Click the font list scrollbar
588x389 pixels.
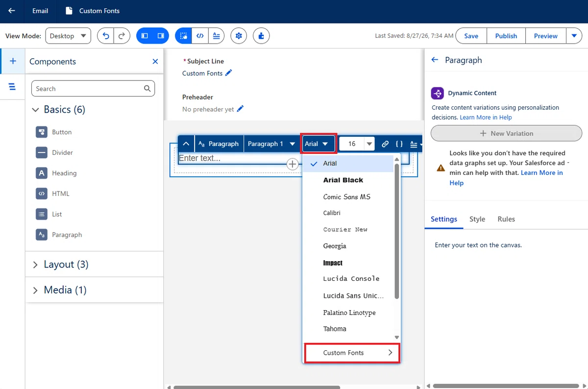(x=397, y=228)
